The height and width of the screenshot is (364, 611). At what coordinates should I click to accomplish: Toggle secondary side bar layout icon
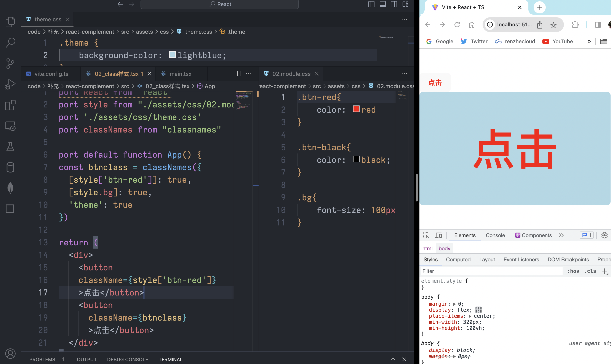pyautogui.click(x=394, y=4)
